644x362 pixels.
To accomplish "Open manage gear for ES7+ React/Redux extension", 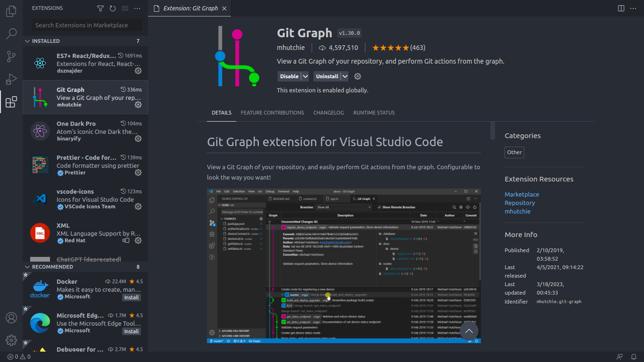I will tap(138, 71).
